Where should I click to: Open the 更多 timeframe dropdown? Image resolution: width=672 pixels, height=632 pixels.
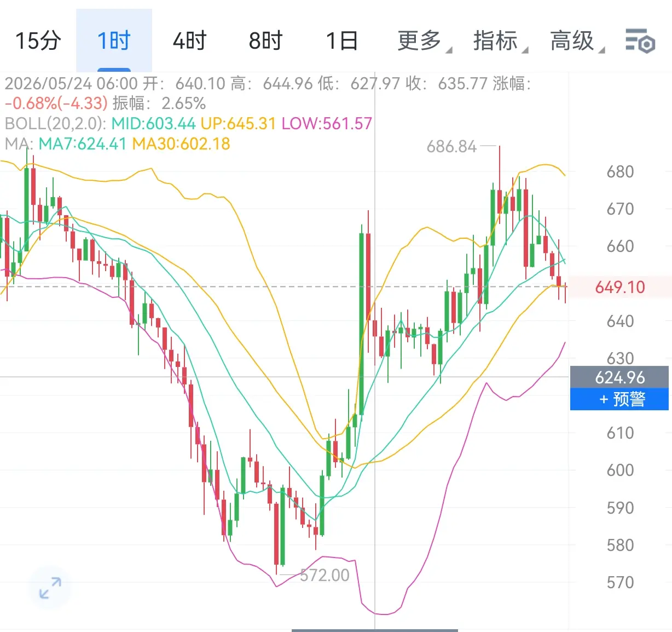pos(424,41)
